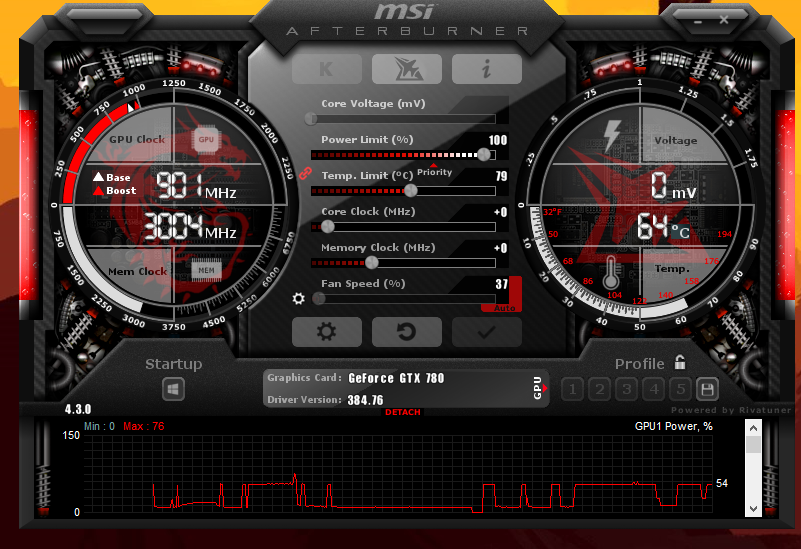Open settings with the gear button
Image resolution: width=801 pixels, height=549 pixels.
pos(327,332)
